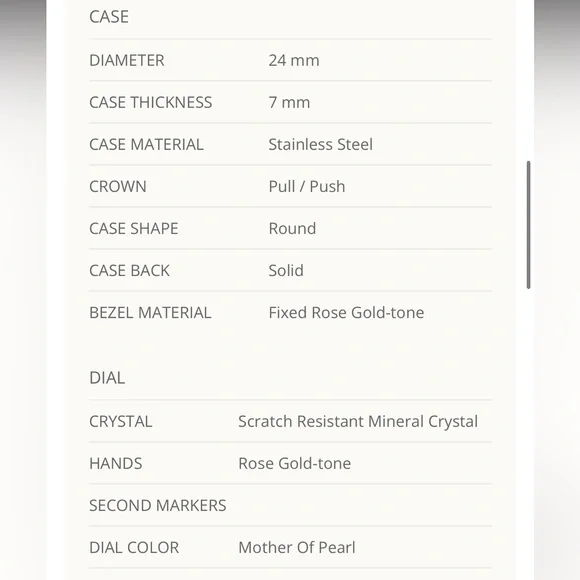The height and width of the screenshot is (580, 580).
Task: Click the Round case shape value
Action: 292,229
